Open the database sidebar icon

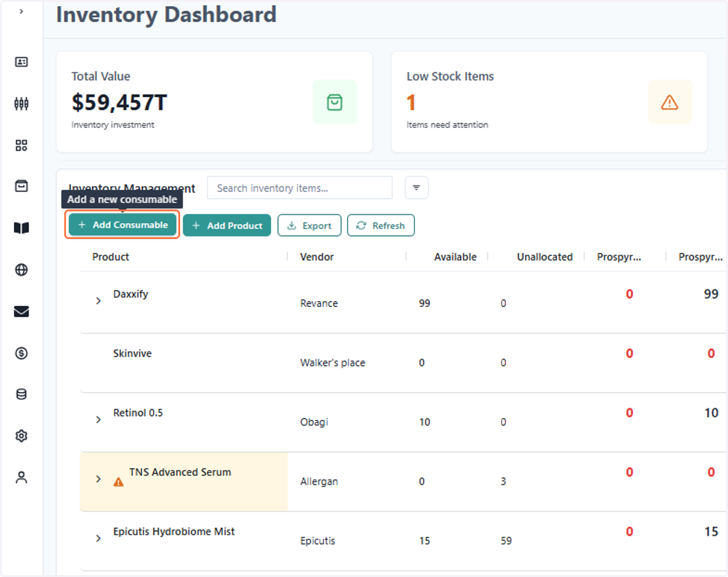pos(21,394)
